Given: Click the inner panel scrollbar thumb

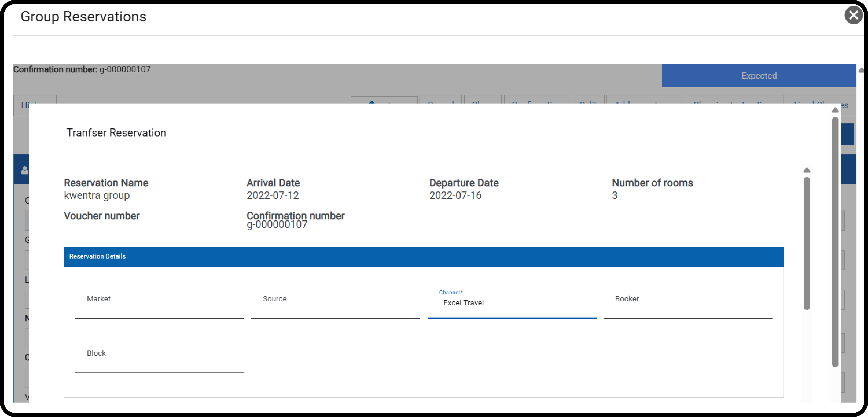Looking at the screenshot, I should (x=807, y=243).
